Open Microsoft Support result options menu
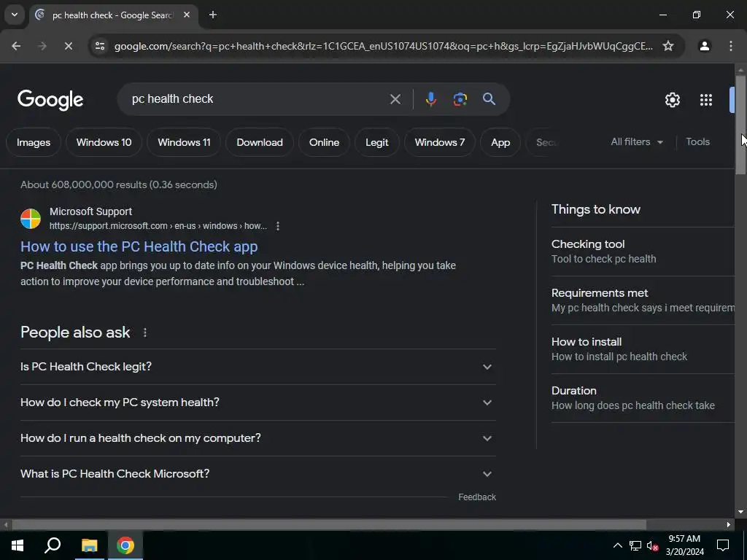 tap(278, 226)
